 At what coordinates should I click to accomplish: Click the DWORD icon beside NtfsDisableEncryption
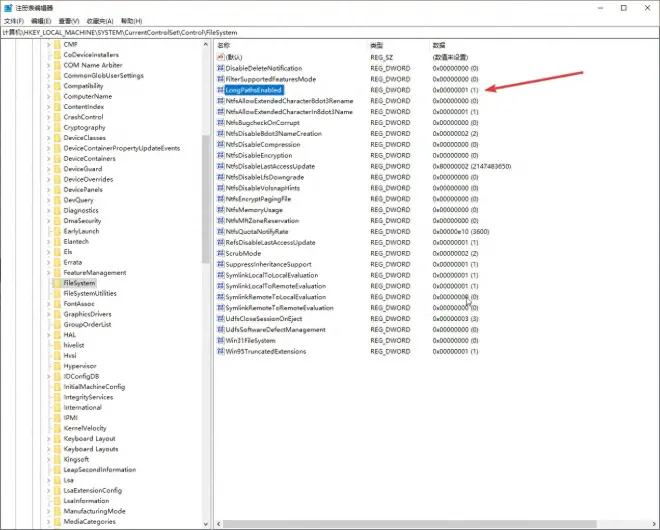(221, 155)
